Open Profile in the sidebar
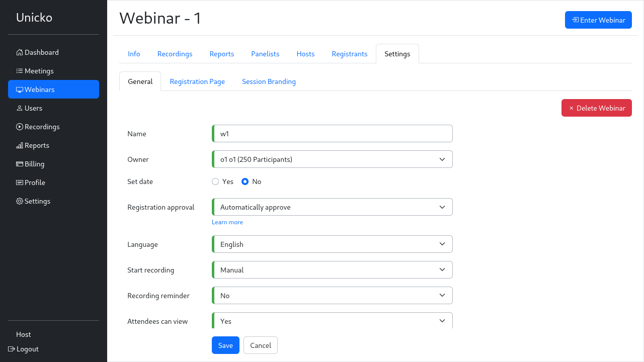Screen dimensions: 644x362 [x=53, y=183]
